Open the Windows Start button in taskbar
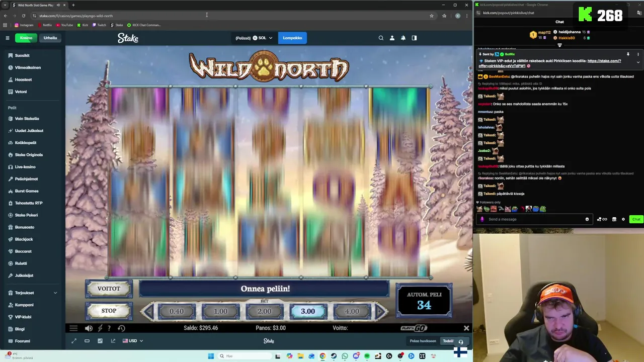The image size is (644, 362). [x=211, y=356]
